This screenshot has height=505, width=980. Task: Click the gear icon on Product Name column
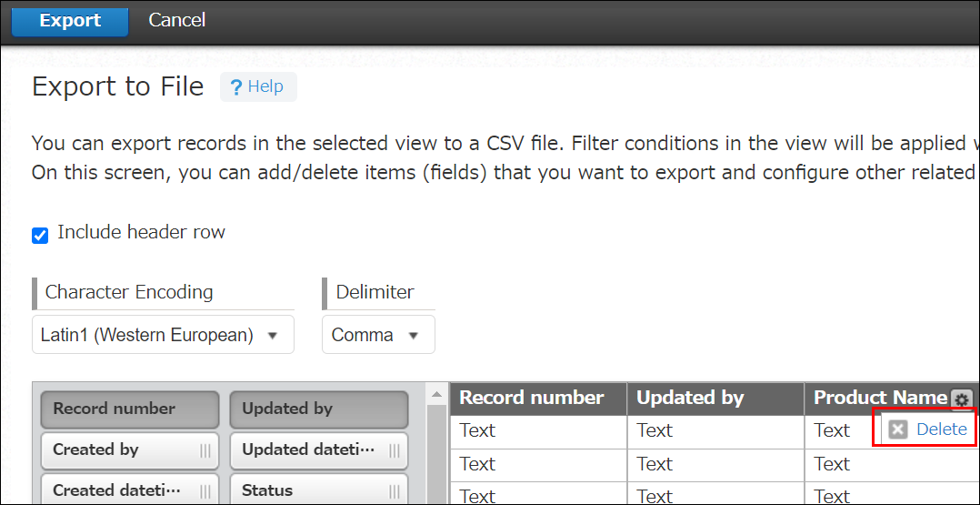point(961,399)
